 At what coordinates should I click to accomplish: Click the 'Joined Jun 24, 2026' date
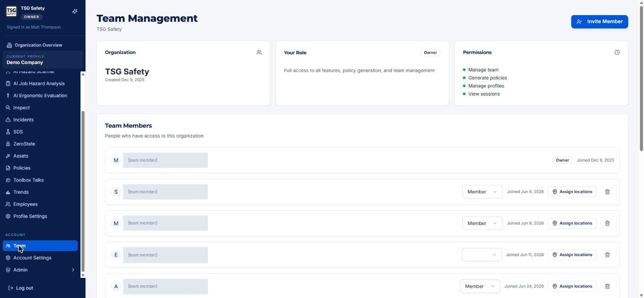pyautogui.click(x=524, y=287)
